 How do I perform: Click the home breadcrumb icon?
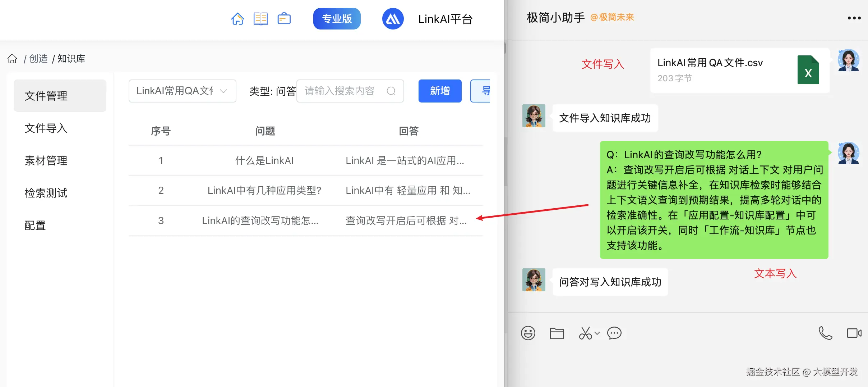pos(12,58)
